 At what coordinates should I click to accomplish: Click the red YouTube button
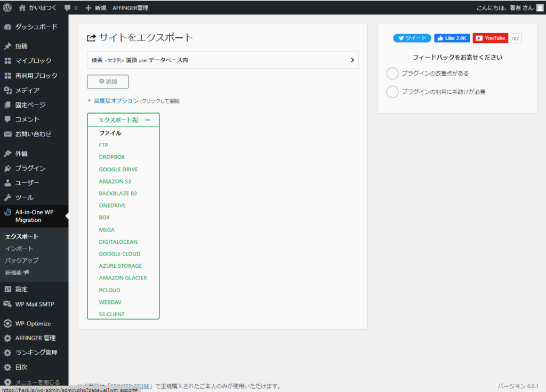point(491,38)
